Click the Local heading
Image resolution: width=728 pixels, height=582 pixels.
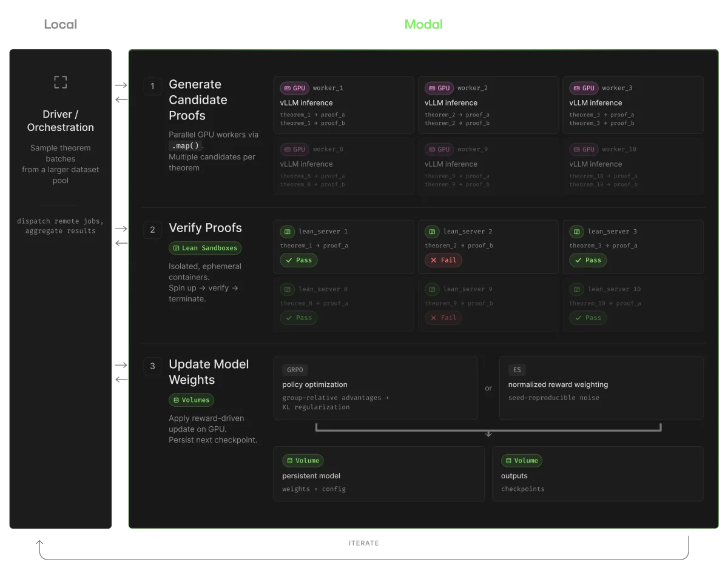pos(61,25)
